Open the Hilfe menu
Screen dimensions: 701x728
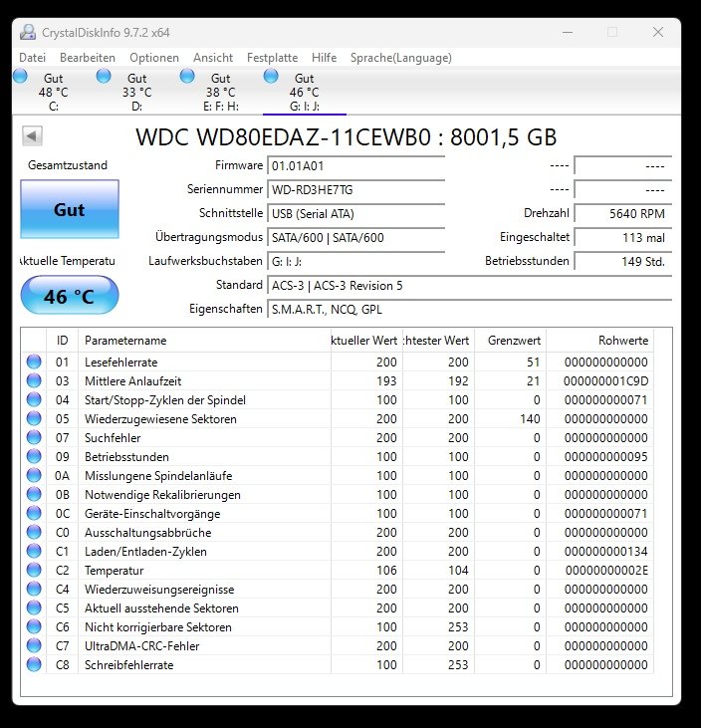(324, 58)
